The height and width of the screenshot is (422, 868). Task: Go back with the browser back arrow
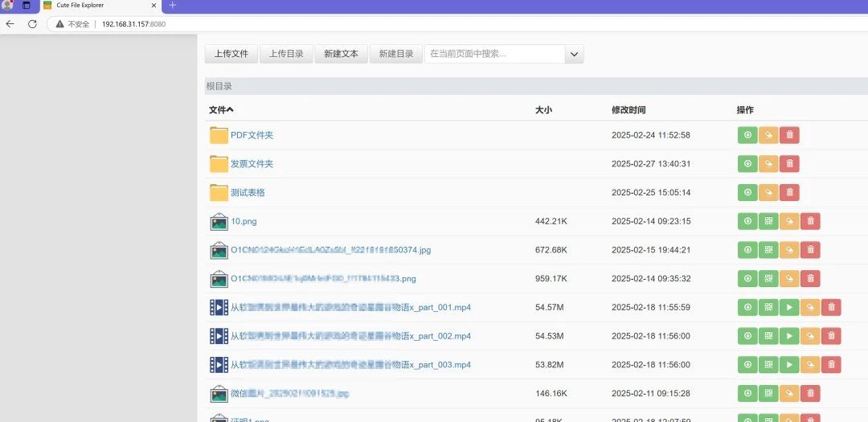10,24
